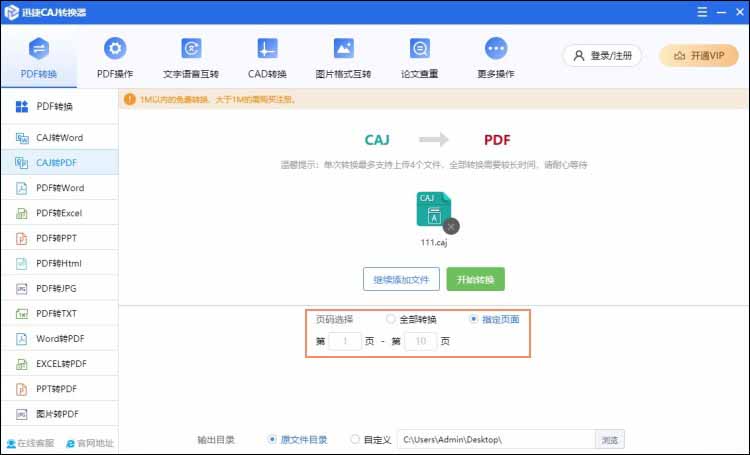Select the 全部转换 radio button
750x455 pixels.
click(x=391, y=319)
